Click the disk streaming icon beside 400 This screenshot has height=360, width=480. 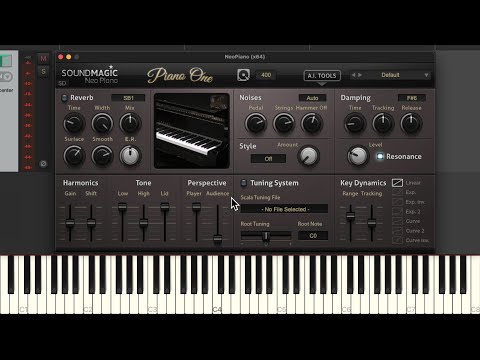pos(243,75)
